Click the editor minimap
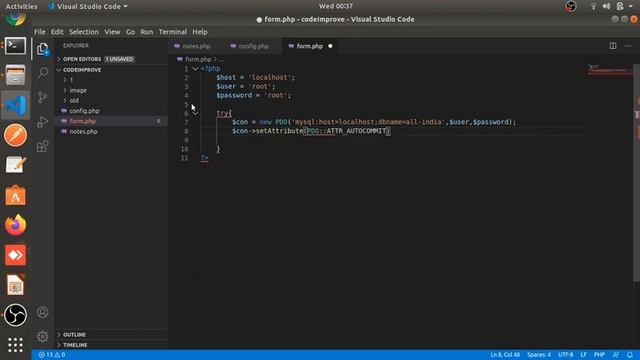The image size is (640, 360). (609, 69)
